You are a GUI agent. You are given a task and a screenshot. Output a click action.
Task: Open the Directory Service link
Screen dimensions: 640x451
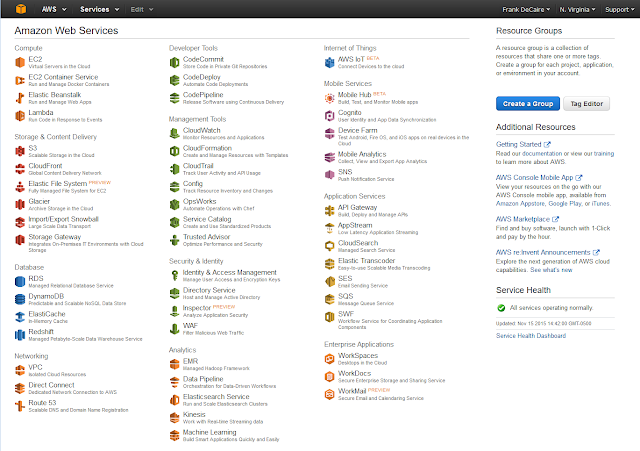coord(209,290)
